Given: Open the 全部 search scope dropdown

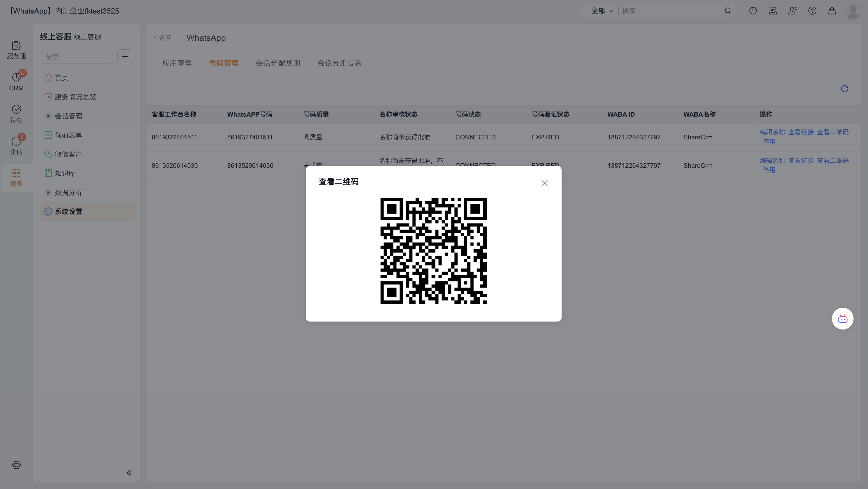Looking at the screenshot, I should (x=602, y=11).
